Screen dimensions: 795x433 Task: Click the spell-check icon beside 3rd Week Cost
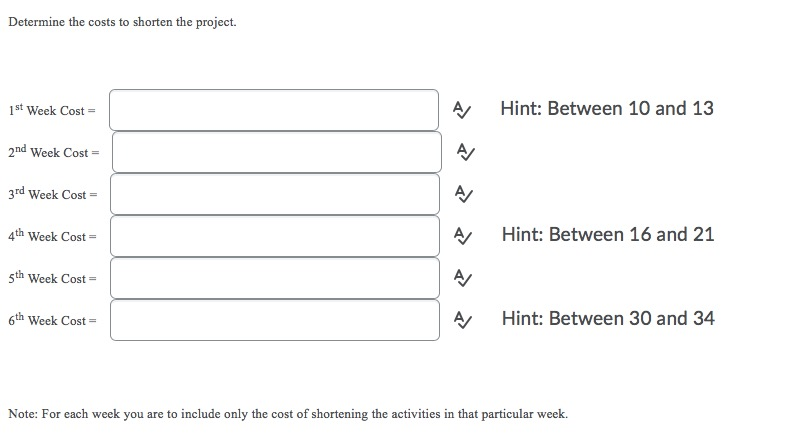pos(461,194)
